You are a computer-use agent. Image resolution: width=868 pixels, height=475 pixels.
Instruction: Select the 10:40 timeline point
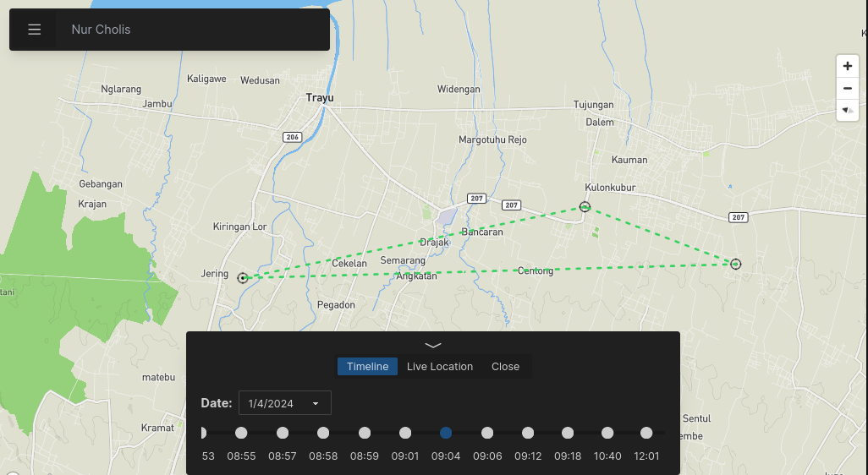click(x=607, y=433)
